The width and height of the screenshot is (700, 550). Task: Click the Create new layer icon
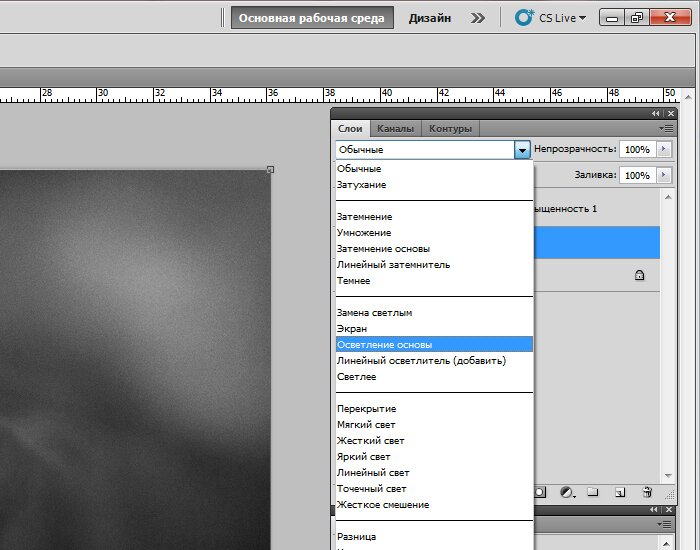pyautogui.click(x=620, y=492)
